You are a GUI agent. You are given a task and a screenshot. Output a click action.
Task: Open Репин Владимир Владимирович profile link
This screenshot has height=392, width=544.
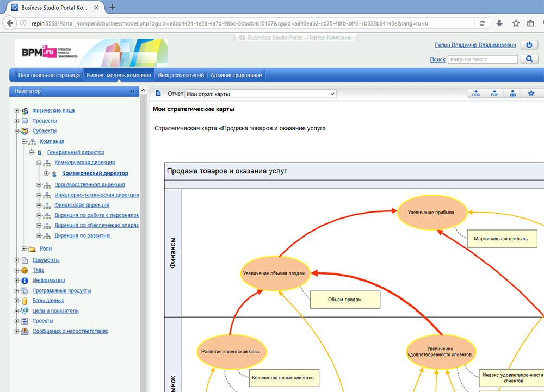point(475,45)
